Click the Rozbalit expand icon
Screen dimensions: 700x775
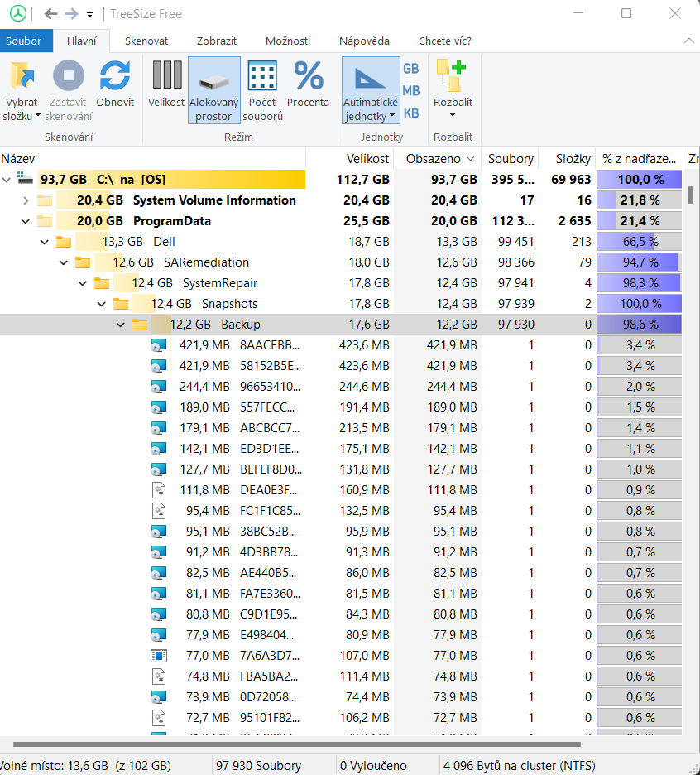coord(453,77)
